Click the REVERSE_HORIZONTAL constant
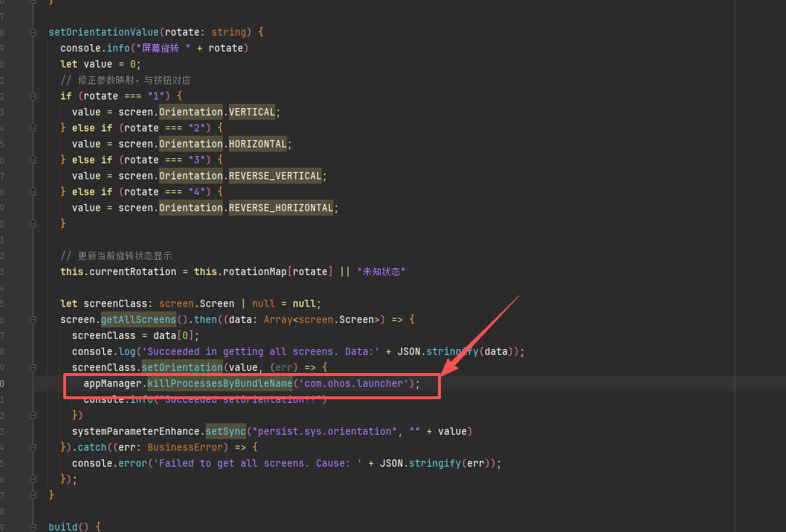 (x=281, y=208)
